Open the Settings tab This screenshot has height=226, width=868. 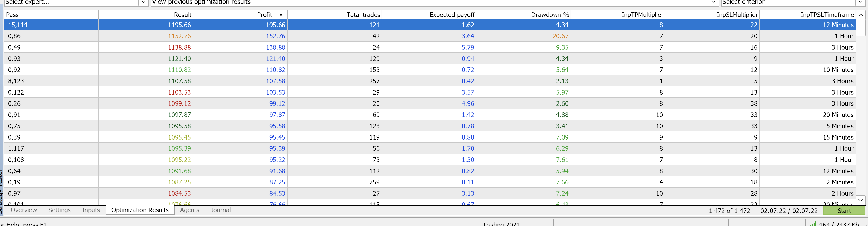click(x=59, y=210)
